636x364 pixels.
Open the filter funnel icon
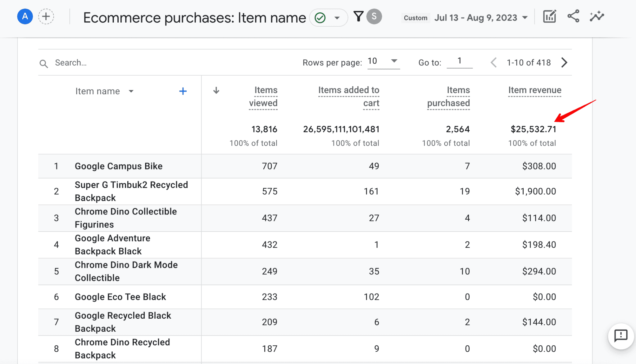pos(358,16)
